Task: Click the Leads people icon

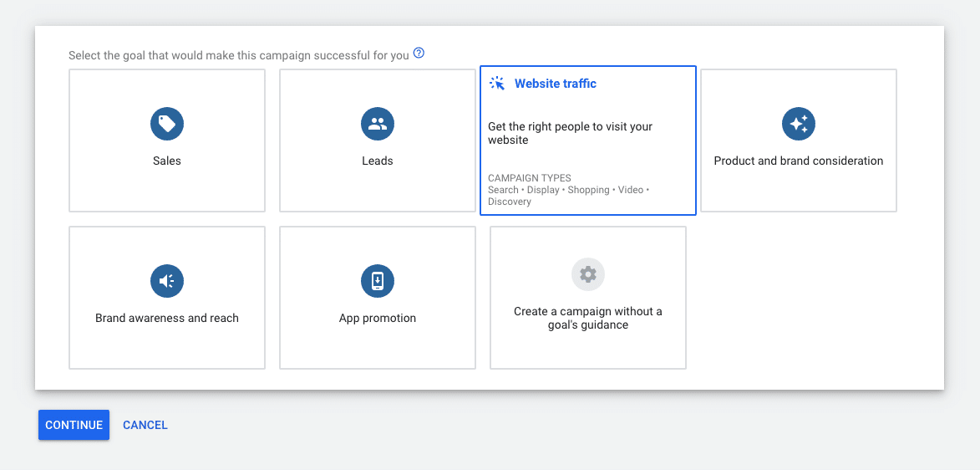Action: coord(378,124)
